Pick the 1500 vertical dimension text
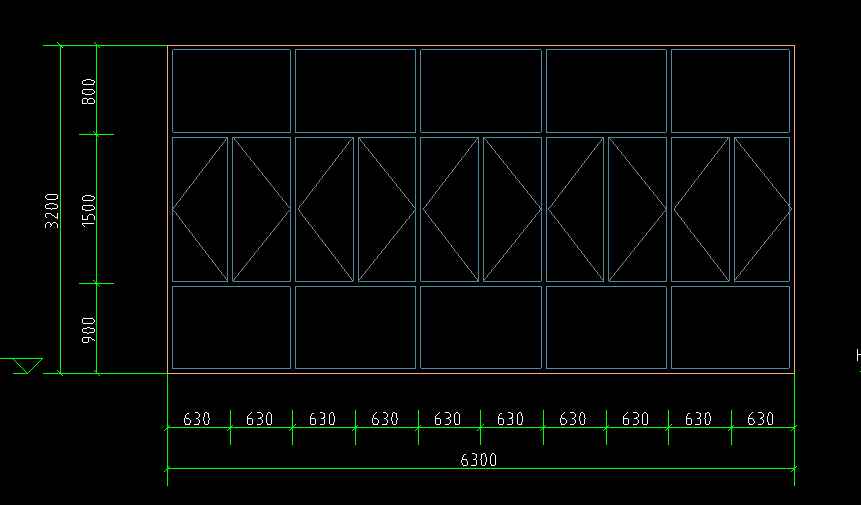Viewport: 861px width, 505px height. pos(88,211)
